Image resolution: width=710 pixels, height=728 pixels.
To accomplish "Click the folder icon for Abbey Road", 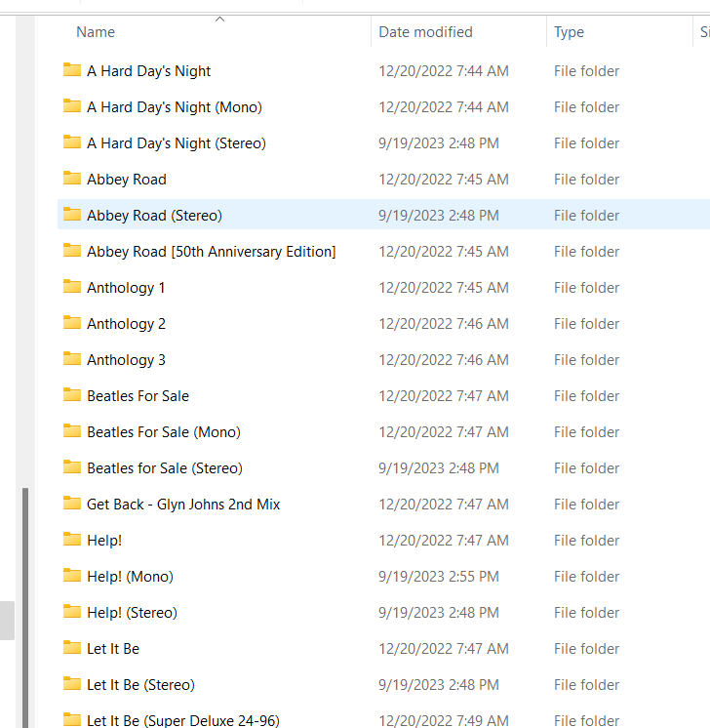I will point(72,179).
